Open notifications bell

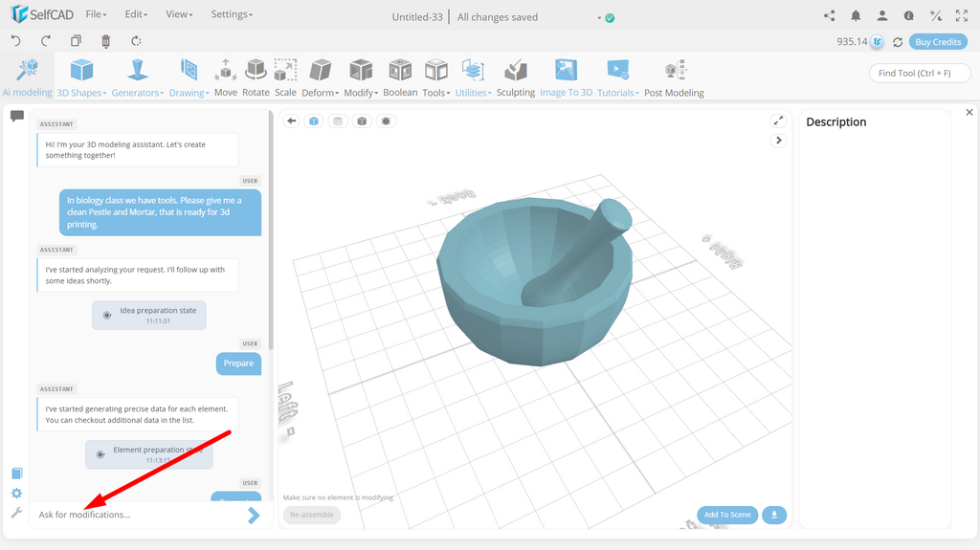click(856, 16)
